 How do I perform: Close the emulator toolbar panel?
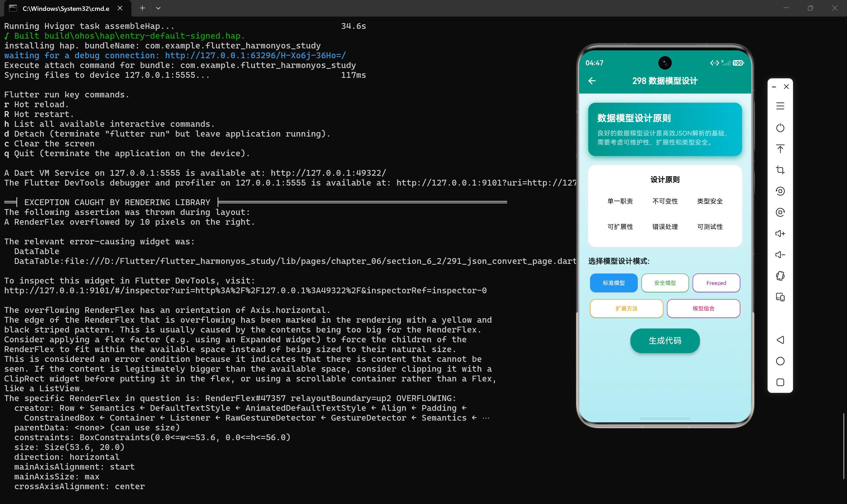(786, 87)
